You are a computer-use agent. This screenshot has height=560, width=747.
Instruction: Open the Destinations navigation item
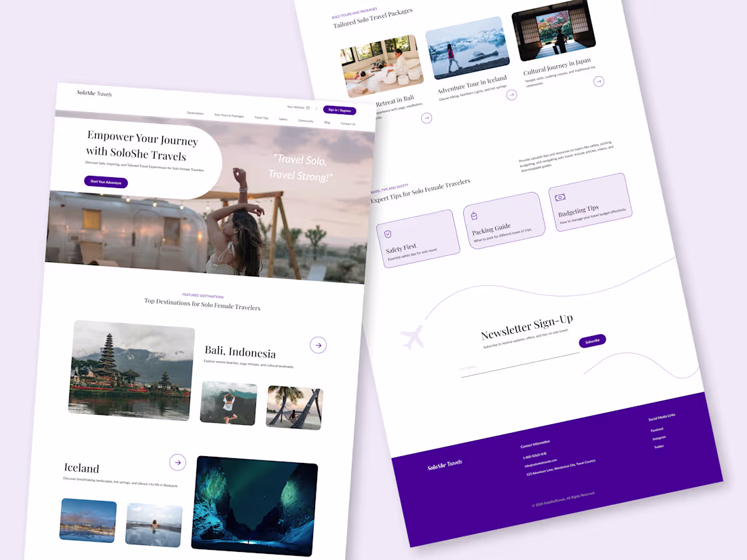[196, 113]
